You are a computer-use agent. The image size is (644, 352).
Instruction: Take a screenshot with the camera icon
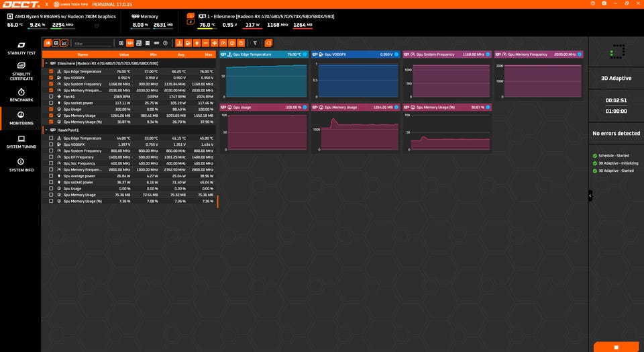tap(604, 3)
